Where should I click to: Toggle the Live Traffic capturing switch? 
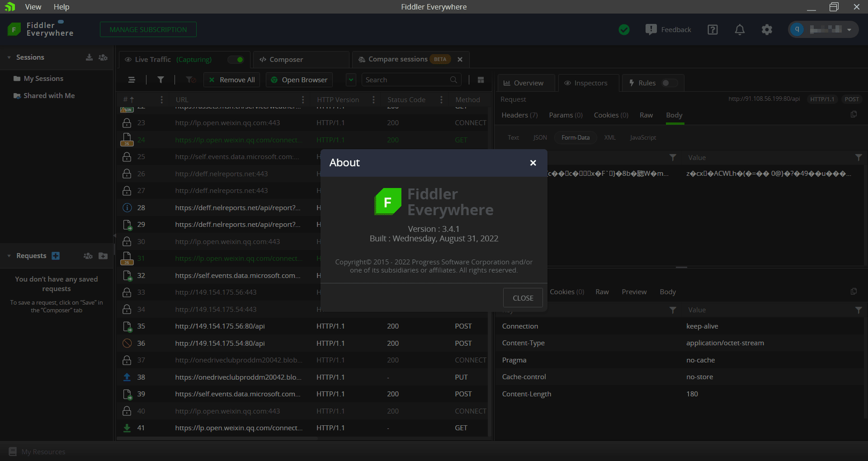236,60
